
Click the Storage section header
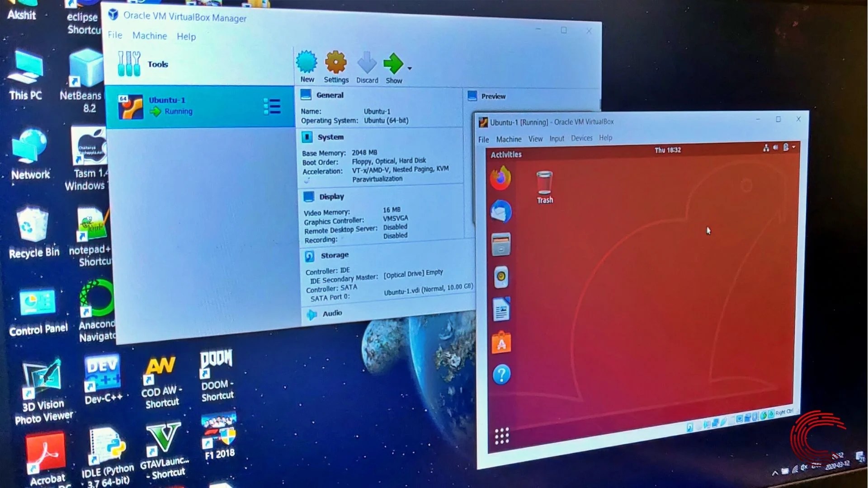[335, 255]
